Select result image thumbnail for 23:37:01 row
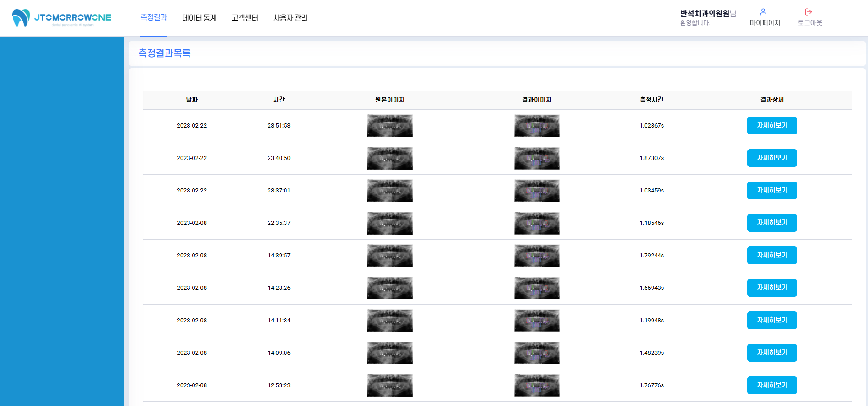The height and width of the screenshot is (406, 868). [x=537, y=191]
